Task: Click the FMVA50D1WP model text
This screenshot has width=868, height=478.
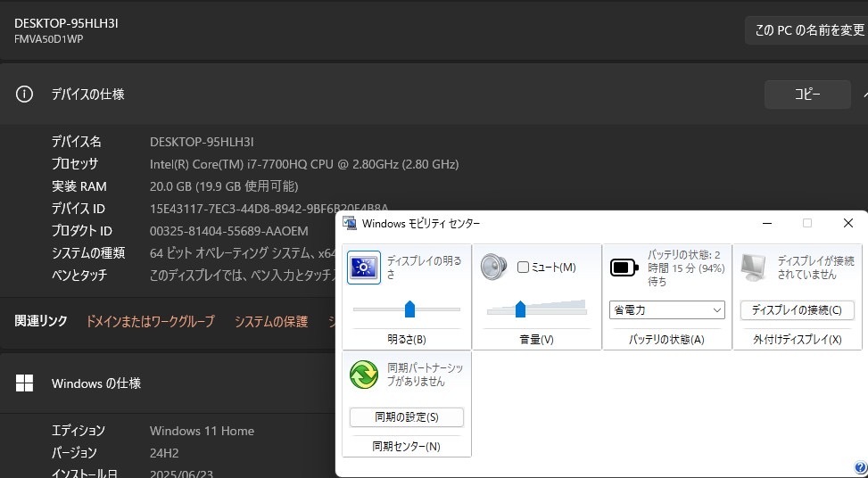Action: point(49,39)
